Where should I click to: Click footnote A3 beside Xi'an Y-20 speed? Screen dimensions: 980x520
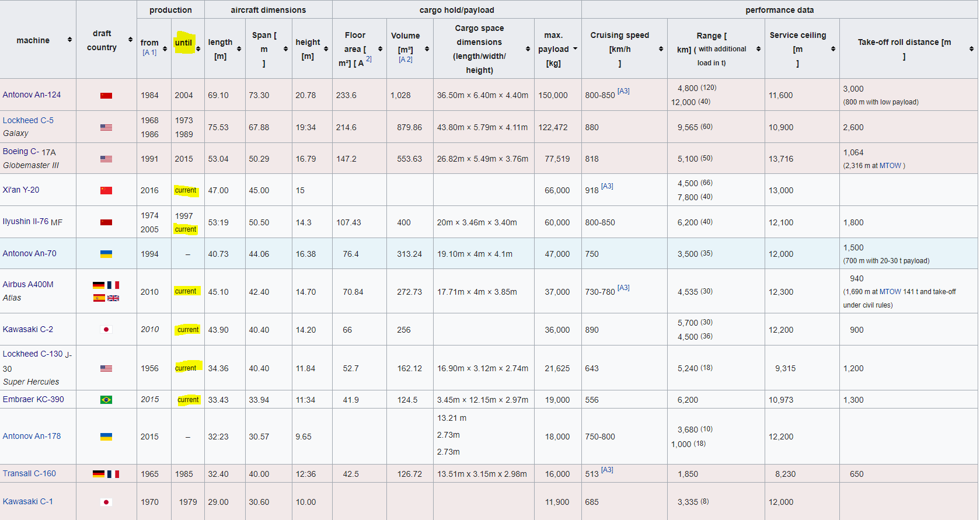click(607, 186)
